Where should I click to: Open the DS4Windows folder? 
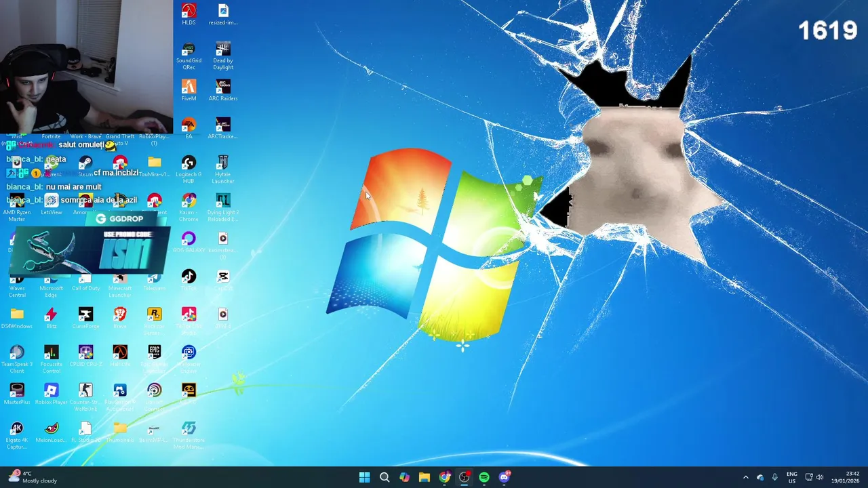(17, 318)
